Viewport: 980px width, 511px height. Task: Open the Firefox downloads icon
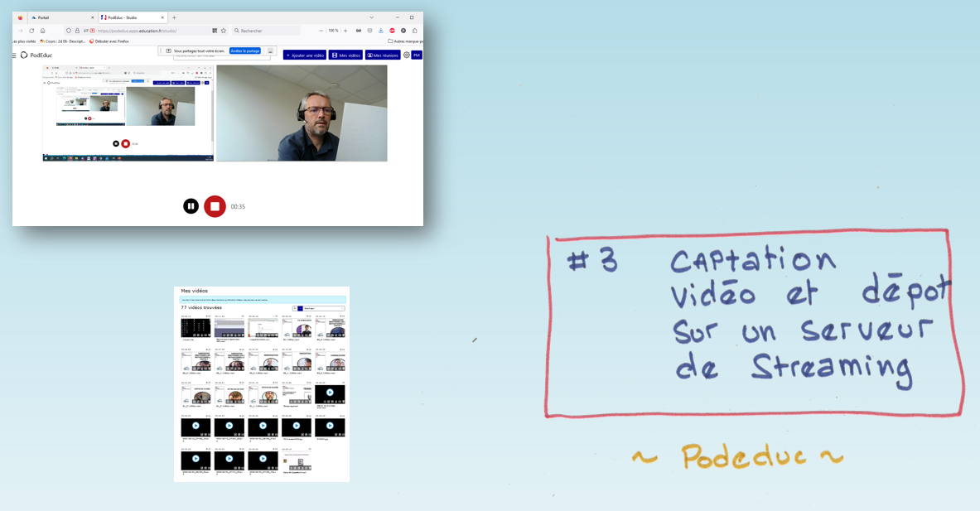[381, 31]
